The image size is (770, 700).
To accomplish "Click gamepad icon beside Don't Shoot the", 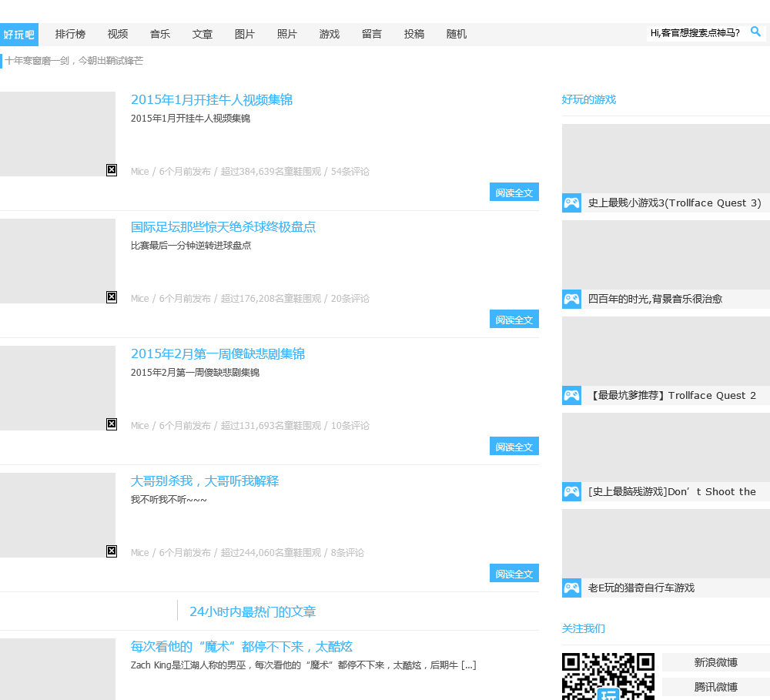I will click(x=571, y=492).
